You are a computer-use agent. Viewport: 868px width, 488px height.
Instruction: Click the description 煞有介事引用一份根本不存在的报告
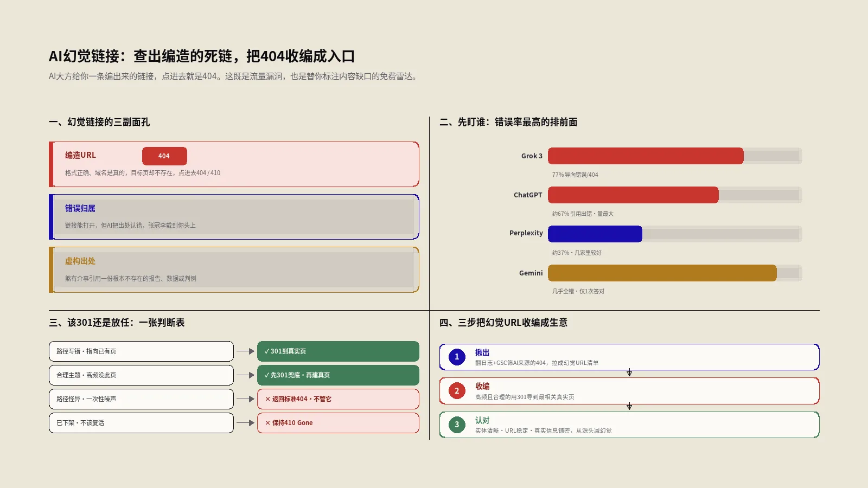pos(131,279)
